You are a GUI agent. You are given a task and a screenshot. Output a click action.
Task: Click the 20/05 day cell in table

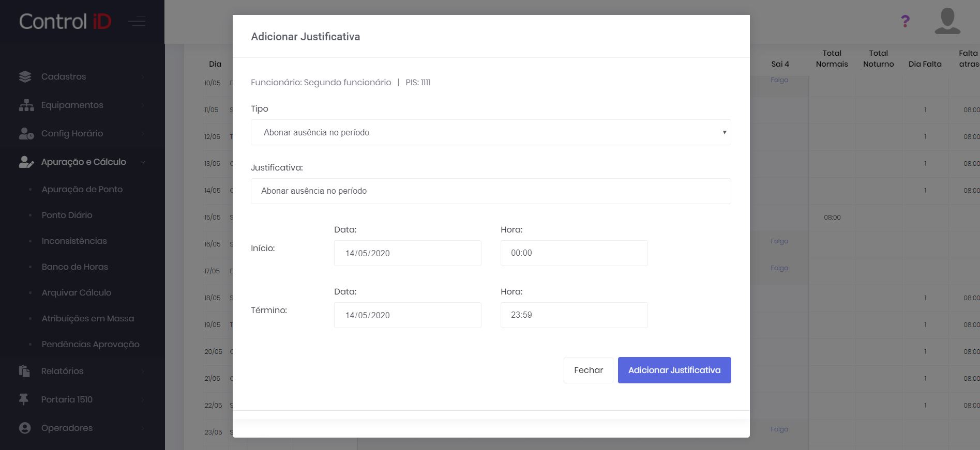click(213, 352)
